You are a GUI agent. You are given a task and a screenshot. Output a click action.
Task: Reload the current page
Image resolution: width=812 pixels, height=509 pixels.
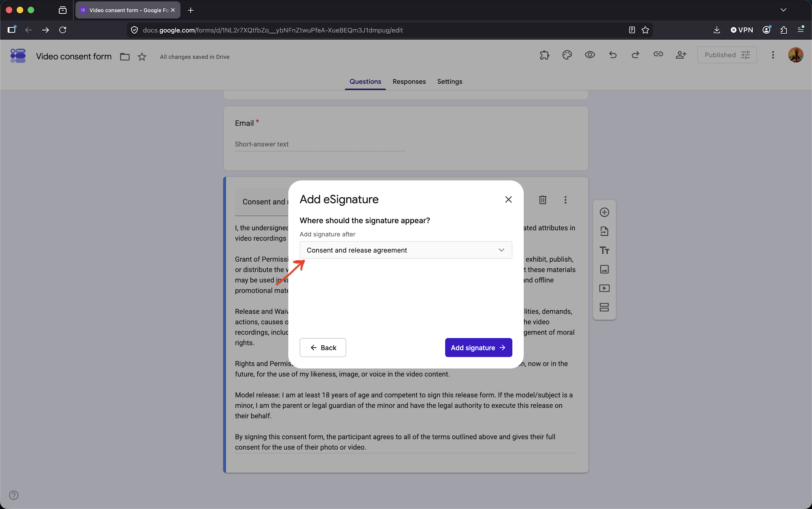(x=63, y=30)
